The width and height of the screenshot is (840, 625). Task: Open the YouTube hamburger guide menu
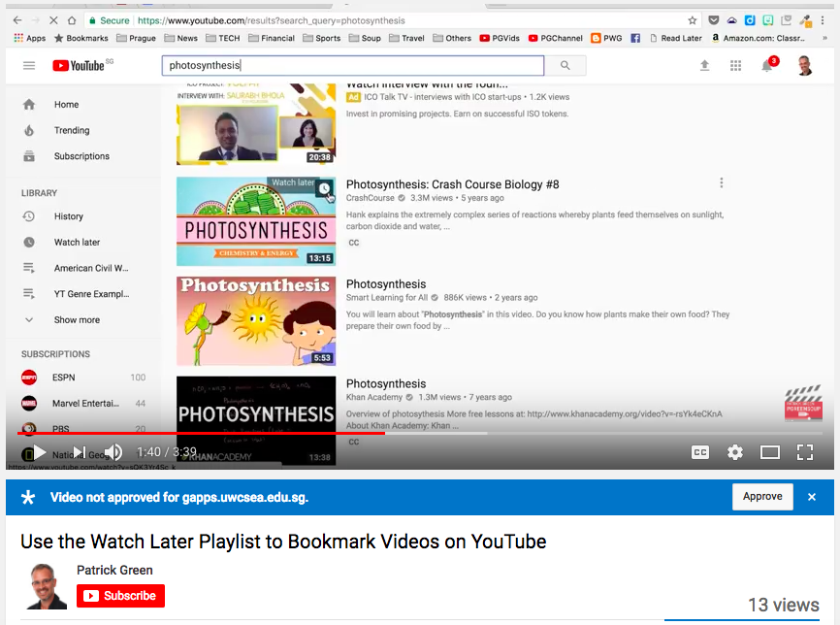29,65
